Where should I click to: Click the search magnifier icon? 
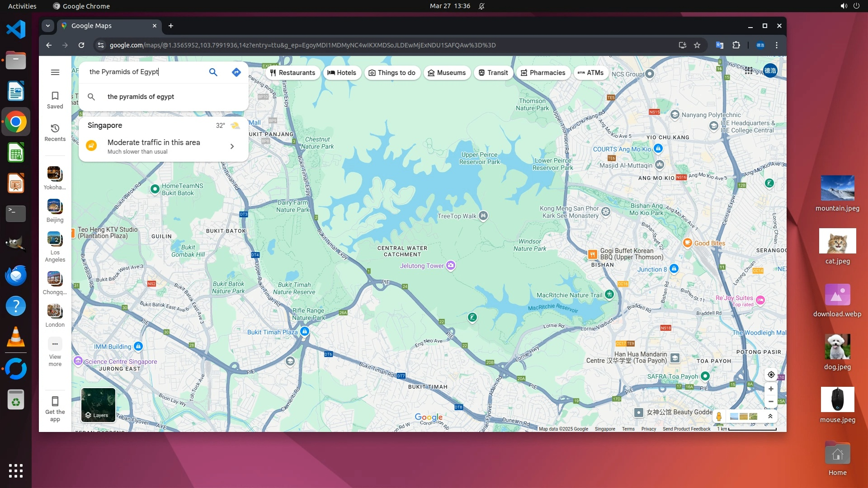[x=213, y=72]
